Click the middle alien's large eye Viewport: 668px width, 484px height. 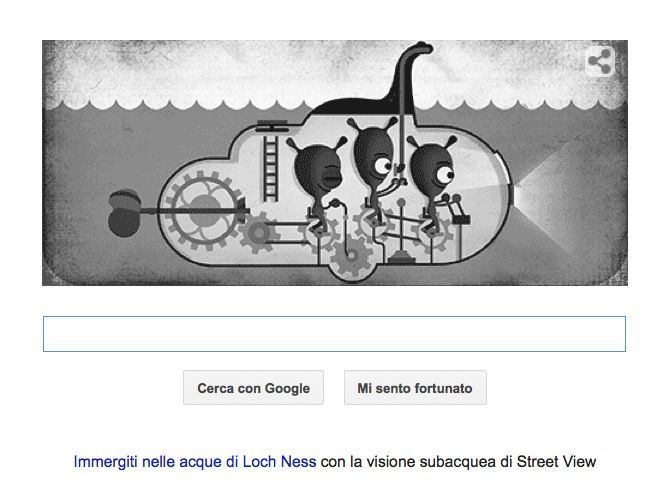point(382,165)
